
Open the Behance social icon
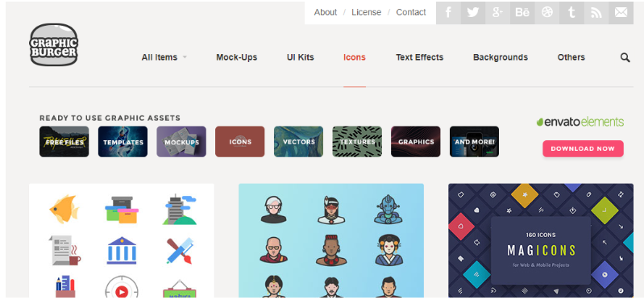point(522,12)
